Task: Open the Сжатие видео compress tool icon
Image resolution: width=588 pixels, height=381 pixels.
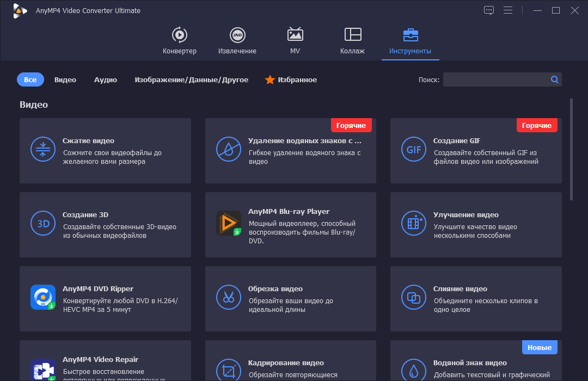Action: (43, 149)
